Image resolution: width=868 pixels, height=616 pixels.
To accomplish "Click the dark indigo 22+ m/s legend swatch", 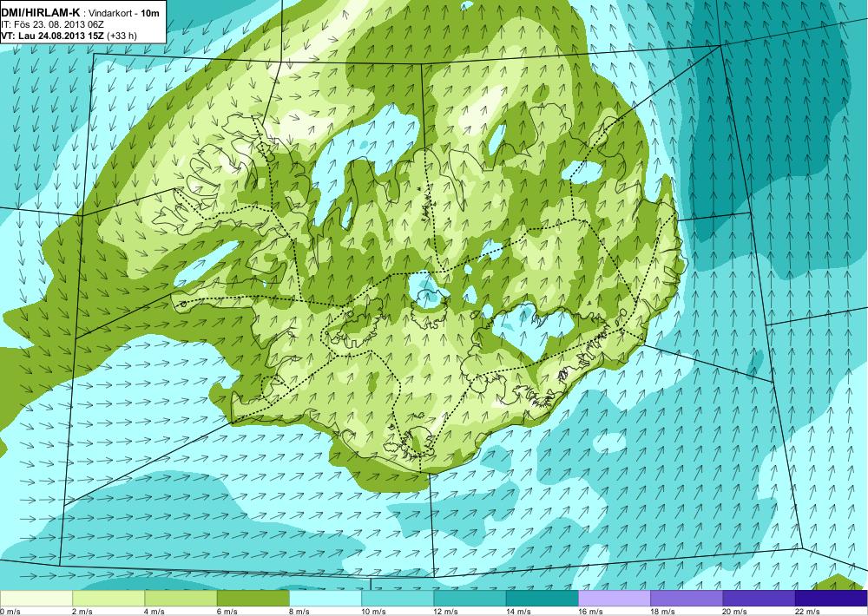I will point(832,599).
